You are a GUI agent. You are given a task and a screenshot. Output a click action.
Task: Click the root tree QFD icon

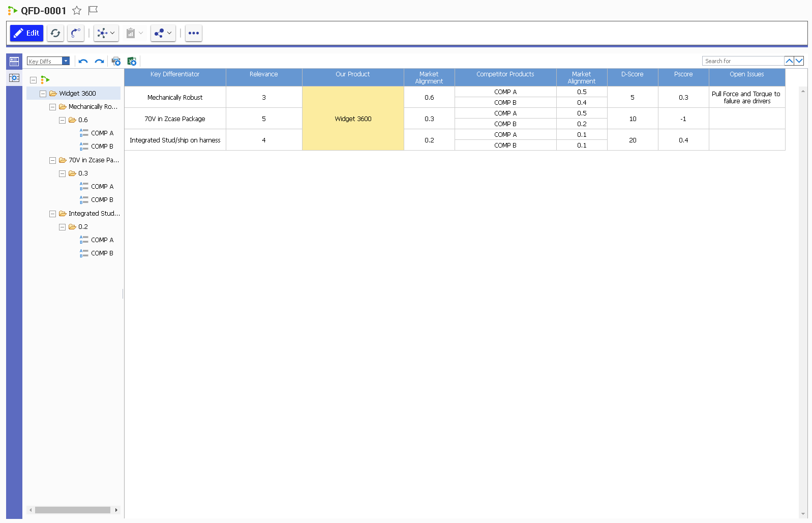coord(45,80)
